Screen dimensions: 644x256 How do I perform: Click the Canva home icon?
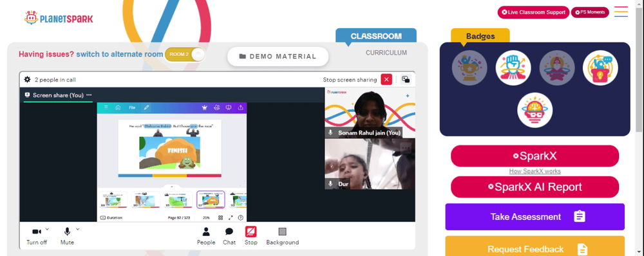tap(118, 107)
